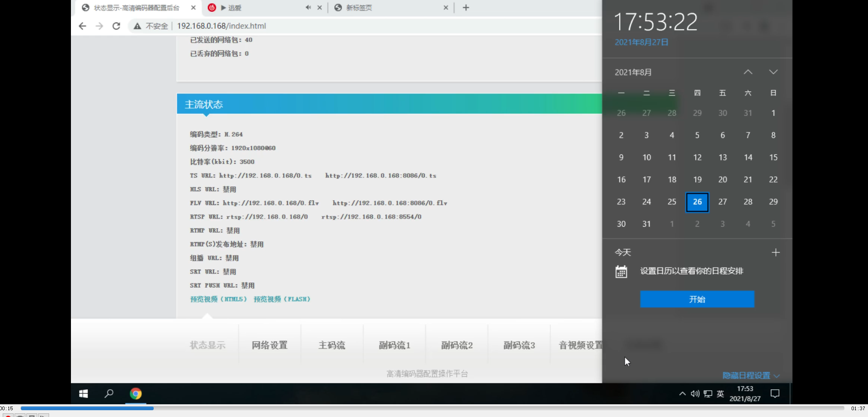The width and height of the screenshot is (868, 417).
Task: Open Windows Search from the taskbar
Action: [109, 393]
